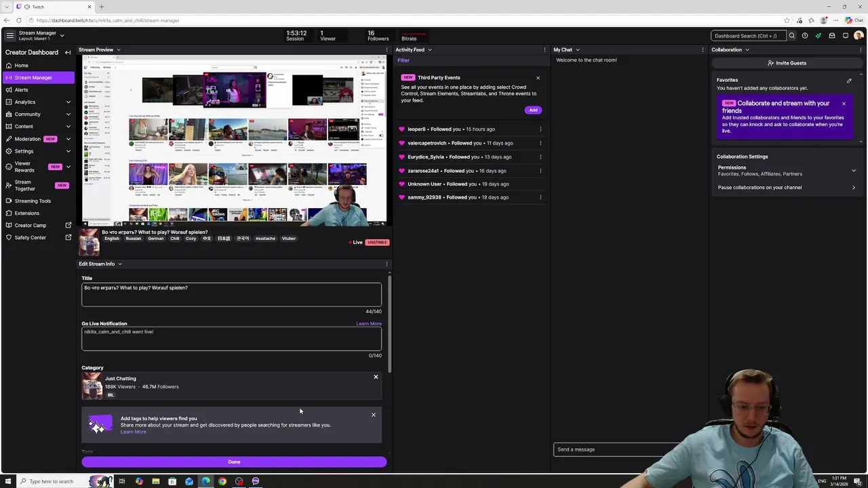
Task: Click the Invite Guests button
Action: (x=787, y=63)
